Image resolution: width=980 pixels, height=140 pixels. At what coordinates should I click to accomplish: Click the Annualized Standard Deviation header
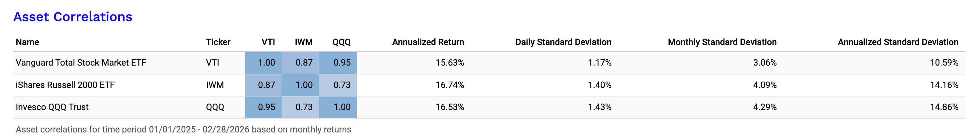pyautogui.click(x=898, y=42)
